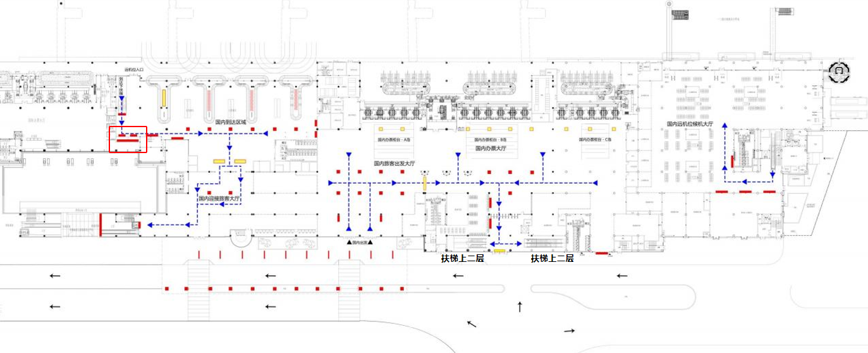The image size is (868, 353).
Task: Select the 国内办票大厅 label
Action: pyautogui.click(x=492, y=148)
